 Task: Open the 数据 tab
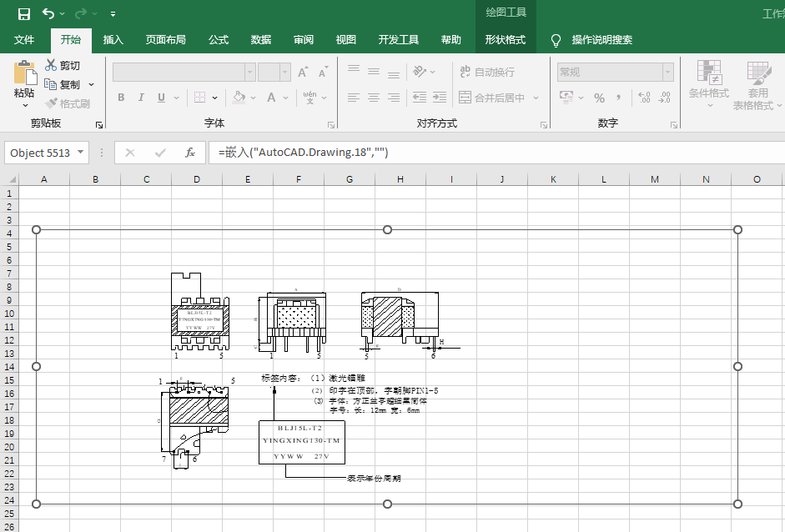261,39
